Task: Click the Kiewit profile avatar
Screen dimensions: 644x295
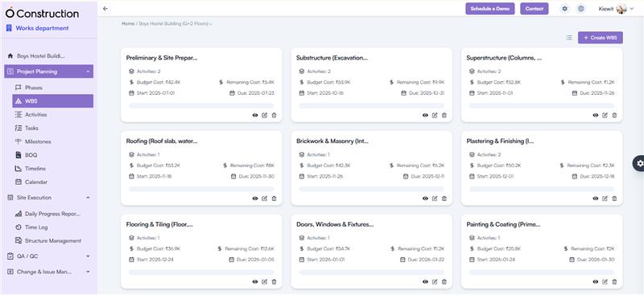Action: point(621,9)
